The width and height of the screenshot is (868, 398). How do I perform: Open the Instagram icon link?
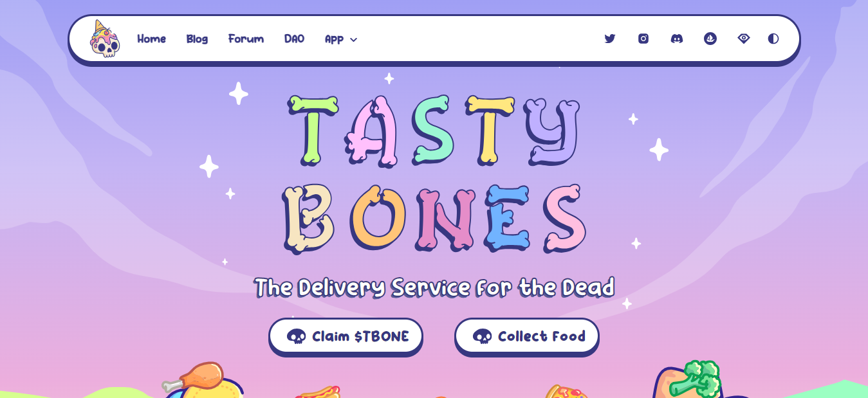[643, 39]
